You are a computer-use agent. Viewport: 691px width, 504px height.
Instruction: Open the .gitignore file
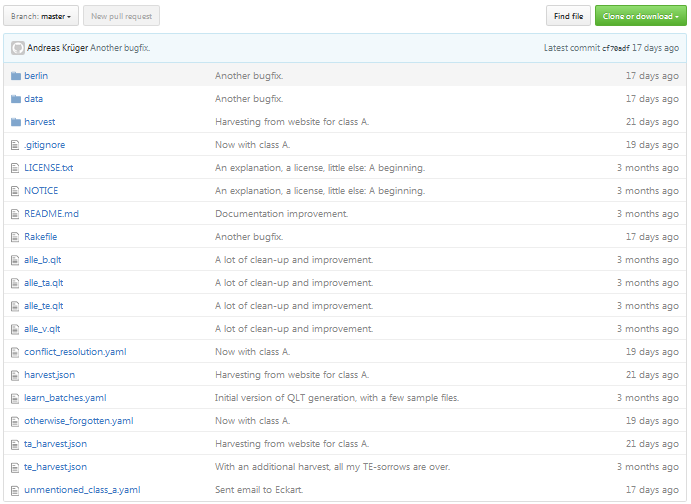pyautogui.click(x=45, y=145)
